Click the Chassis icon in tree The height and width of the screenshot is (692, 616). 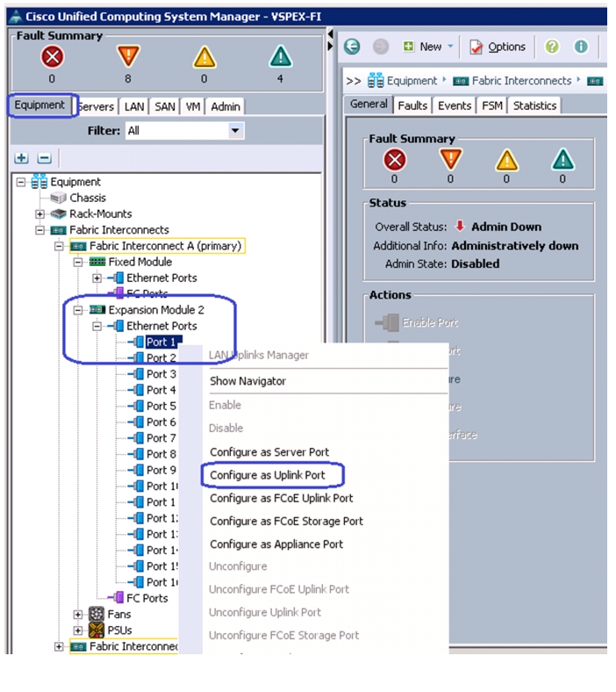point(58,198)
